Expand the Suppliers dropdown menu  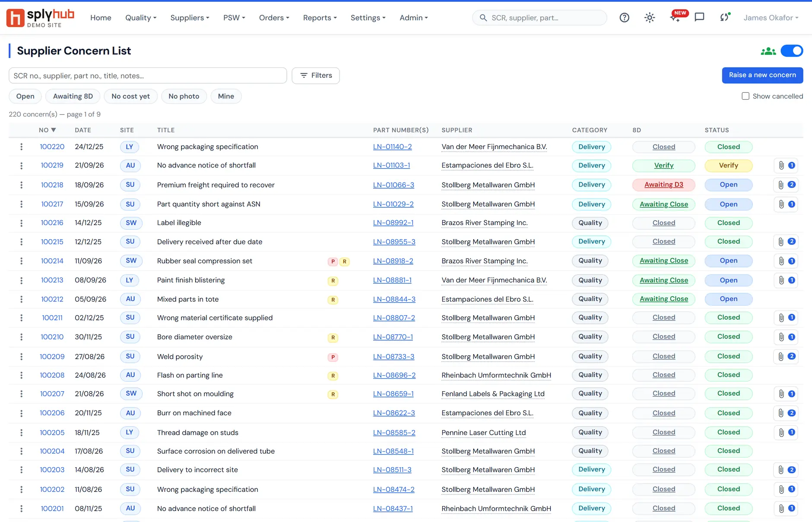[190, 18]
